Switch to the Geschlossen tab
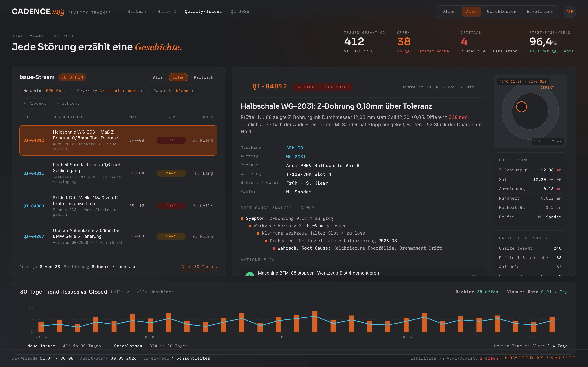This screenshot has height=367, width=588. pyautogui.click(x=501, y=12)
